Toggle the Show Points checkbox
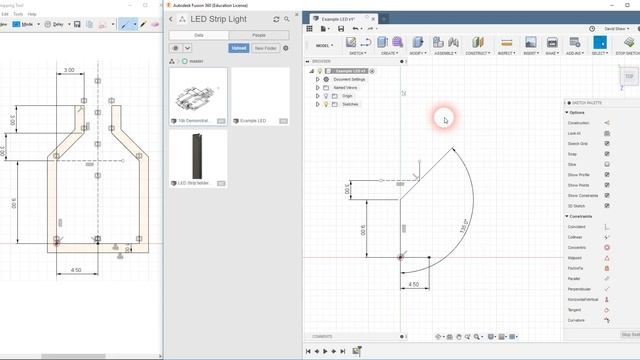This screenshot has height=360, width=640. click(607, 185)
